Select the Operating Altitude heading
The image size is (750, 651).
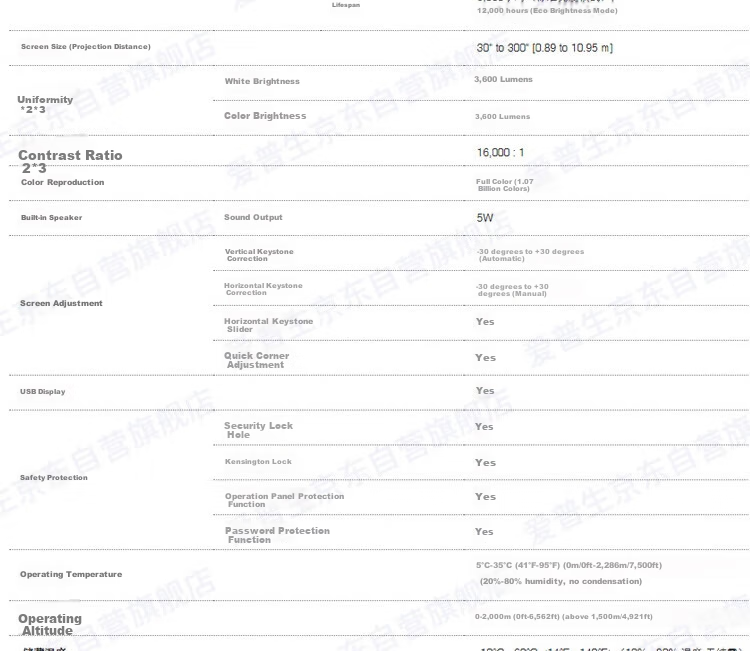click(x=50, y=625)
